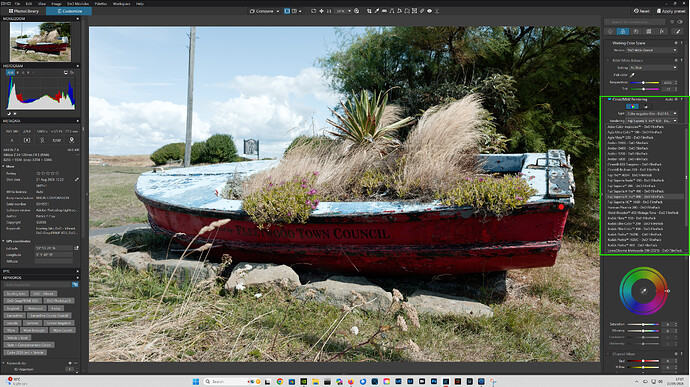Screen dimensions: 690x387
Task: Choose Ilford Wonder 400 Vintage Tone option
Action: point(642,213)
